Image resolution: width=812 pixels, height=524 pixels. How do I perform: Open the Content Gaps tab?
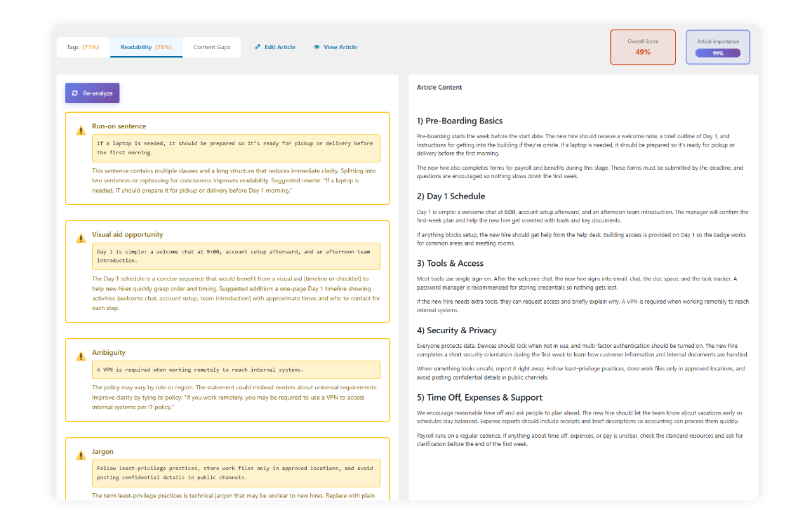[x=212, y=47]
